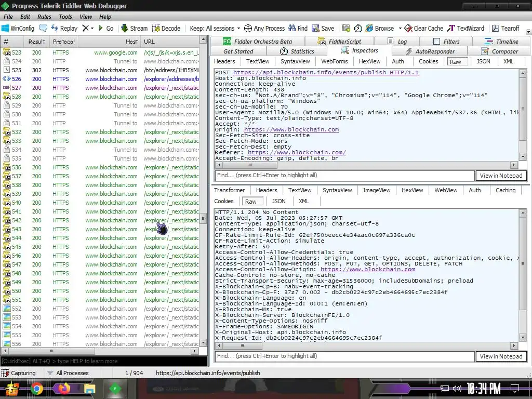Open the Filters tab
The image size is (532, 399).
coord(446,42)
